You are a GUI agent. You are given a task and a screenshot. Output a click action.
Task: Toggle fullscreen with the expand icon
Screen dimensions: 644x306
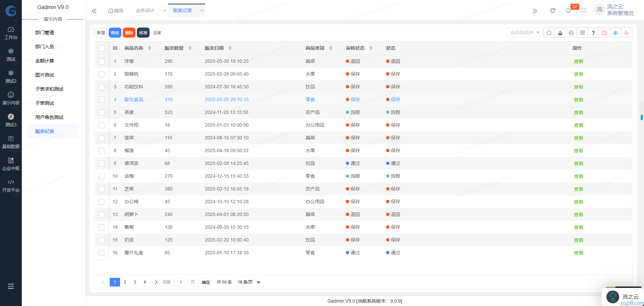tap(584, 10)
